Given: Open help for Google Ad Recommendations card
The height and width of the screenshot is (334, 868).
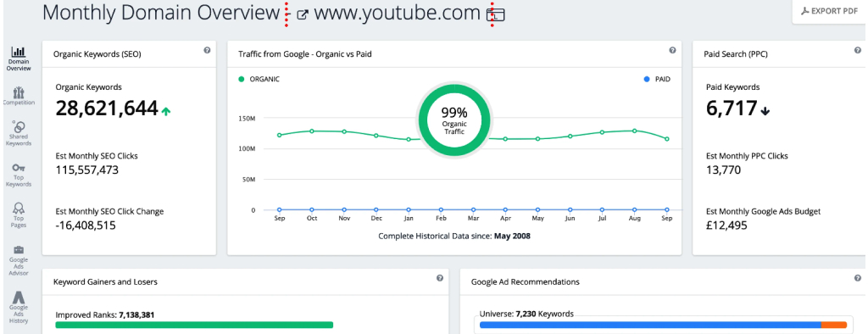Looking at the screenshot, I should (x=858, y=278).
